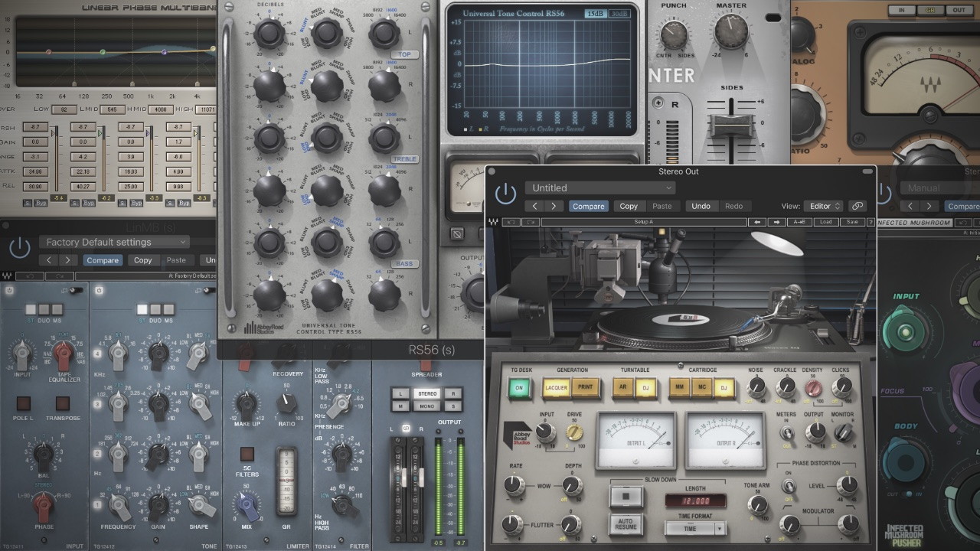The image size is (980, 551).
Task: Click the Monitor selector knob
Action: [842, 433]
